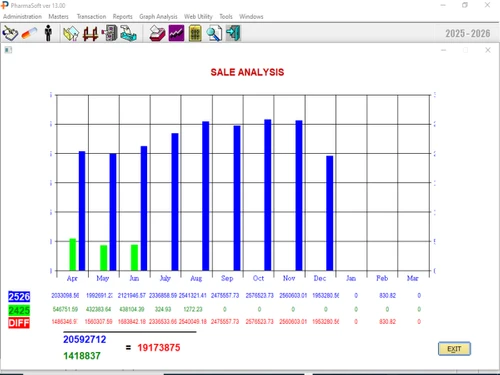Open the Graph Analysis menu

(x=158, y=16)
